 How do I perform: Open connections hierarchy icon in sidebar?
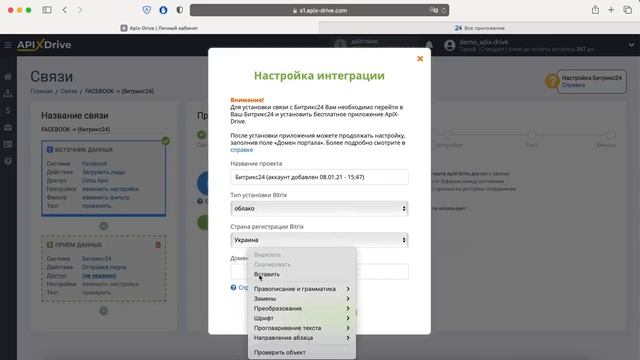(8, 93)
